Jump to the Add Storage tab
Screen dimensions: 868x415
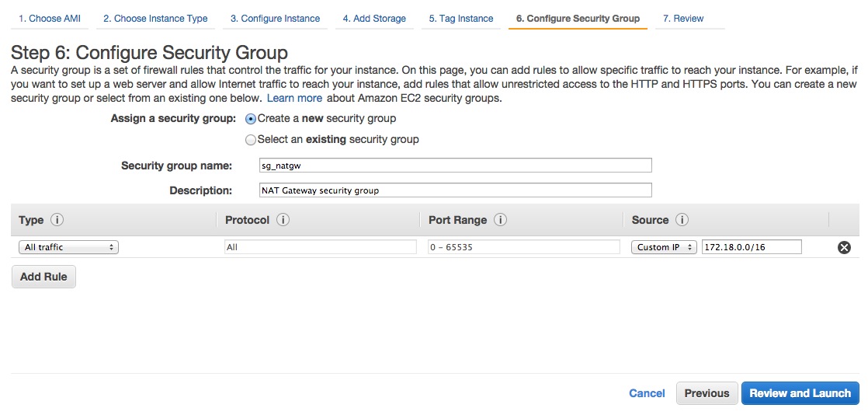click(374, 19)
